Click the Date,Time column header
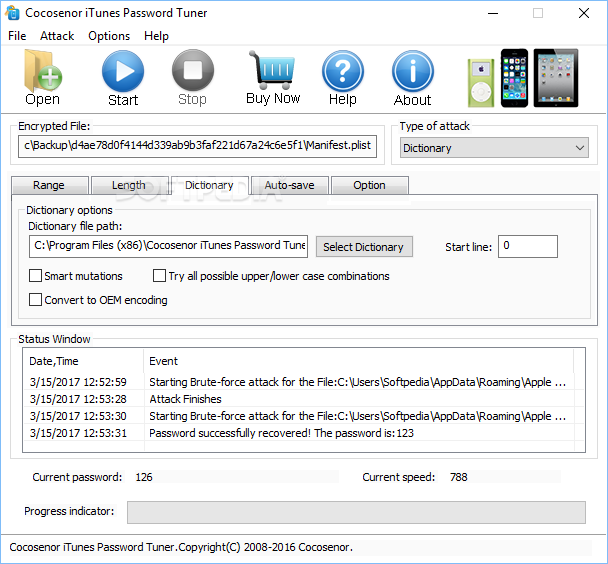The width and height of the screenshot is (608, 564). coord(83,361)
